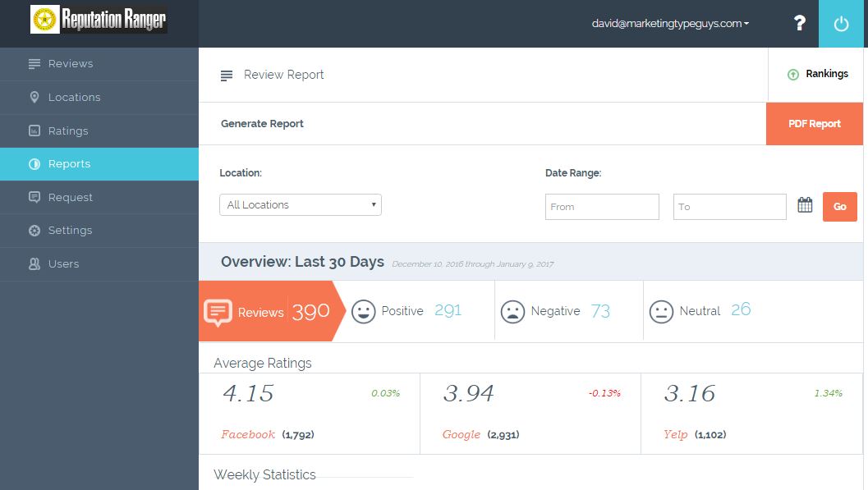Click the Review Report lines icon
This screenshot has width=868, height=490.
[x=227, y=76]
